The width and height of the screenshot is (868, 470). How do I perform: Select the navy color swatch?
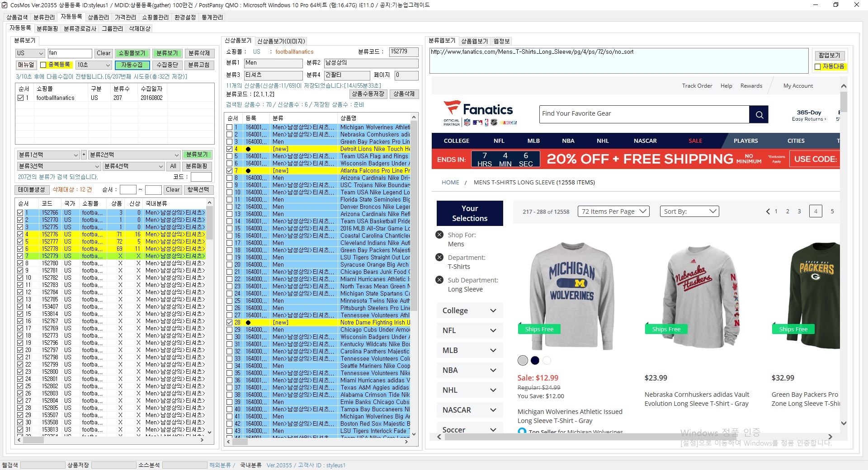535,360
